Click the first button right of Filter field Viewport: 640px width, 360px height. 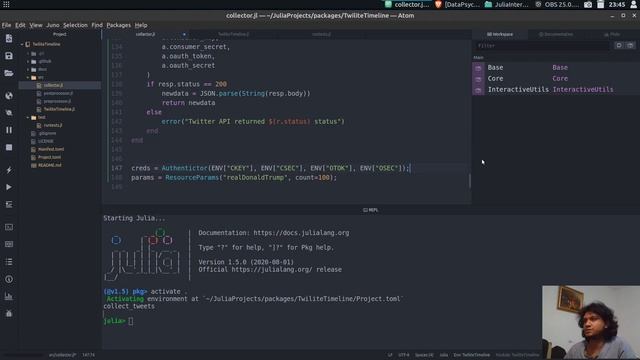(619, 46)
